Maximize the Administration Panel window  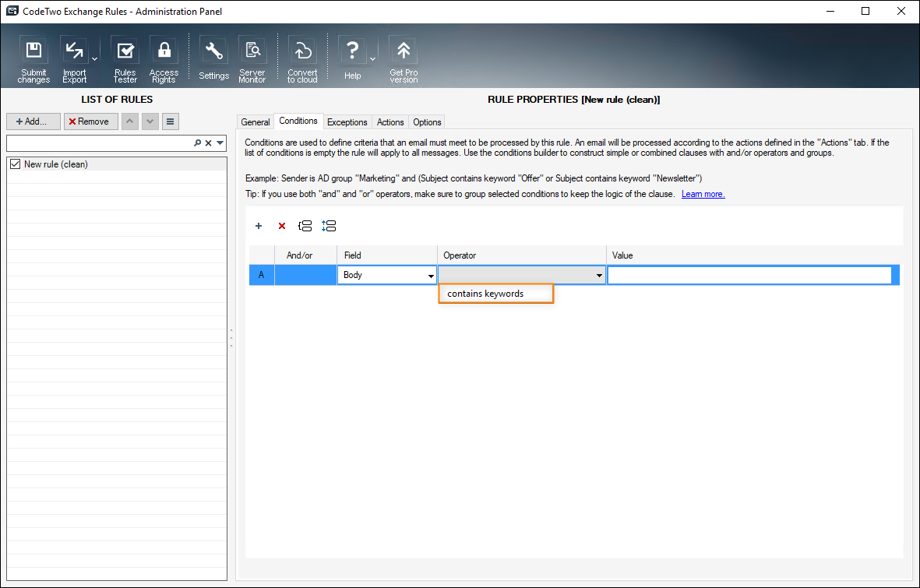coord(865,11)
